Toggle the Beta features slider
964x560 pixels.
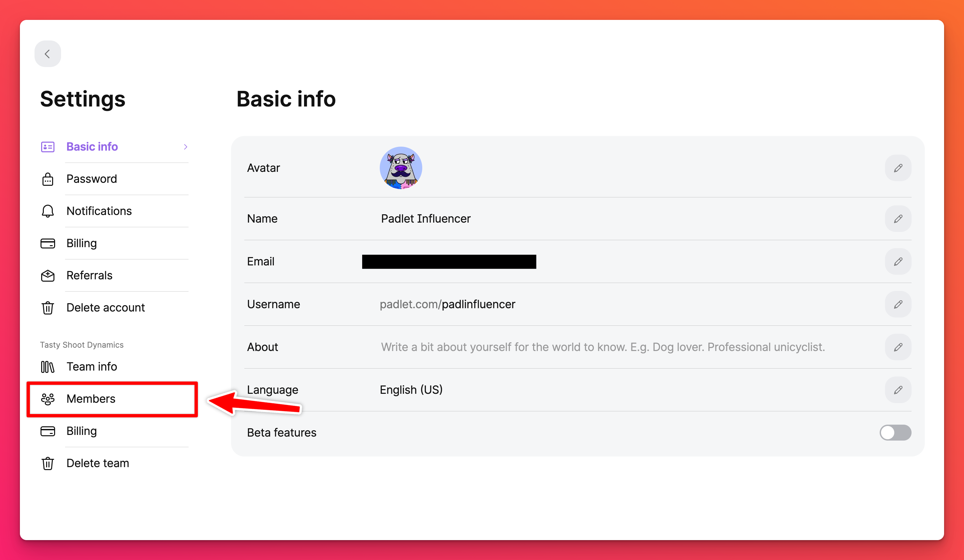point(897,433)
